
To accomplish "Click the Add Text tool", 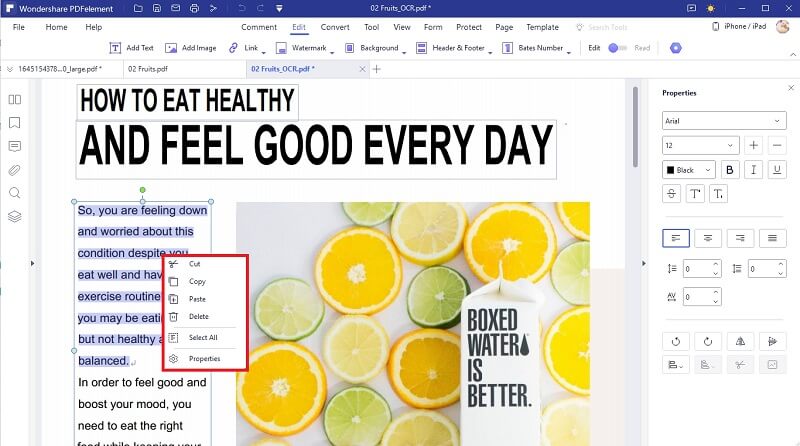I will pyautogui.click(x=131, y=48).
